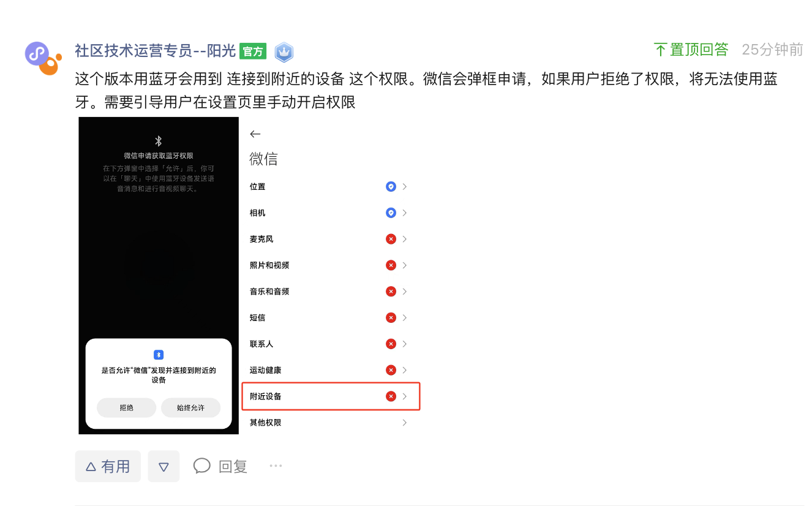Toggle the 附近设备 permission red status icon
The image size is (812, 506).
(x=391, y=396)
